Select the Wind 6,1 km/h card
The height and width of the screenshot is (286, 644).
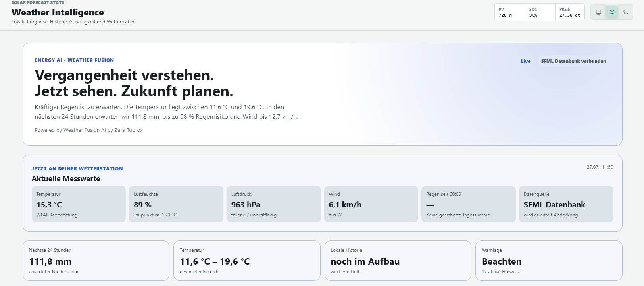[x=371, y=204]
